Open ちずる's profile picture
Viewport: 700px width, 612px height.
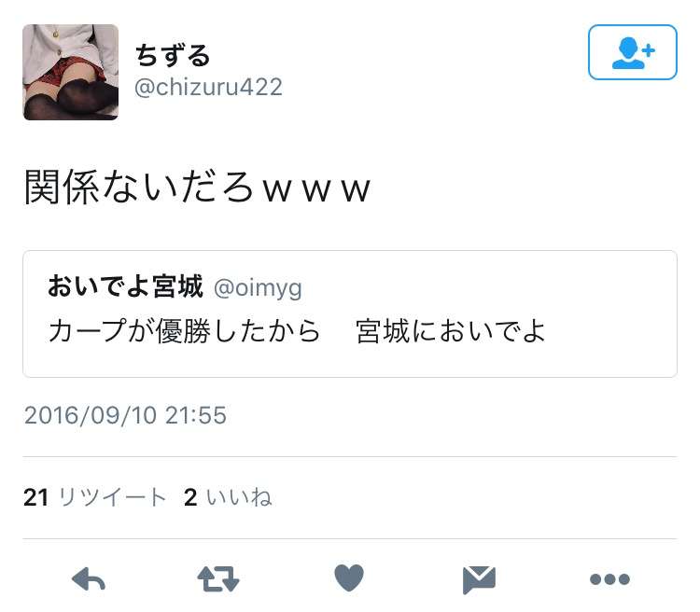71,73
